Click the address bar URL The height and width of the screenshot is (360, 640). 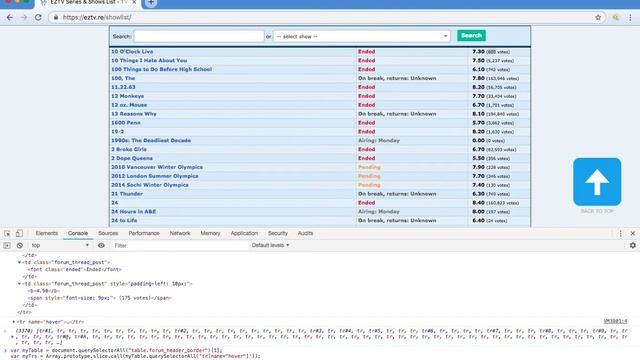[x=97, y=18]
